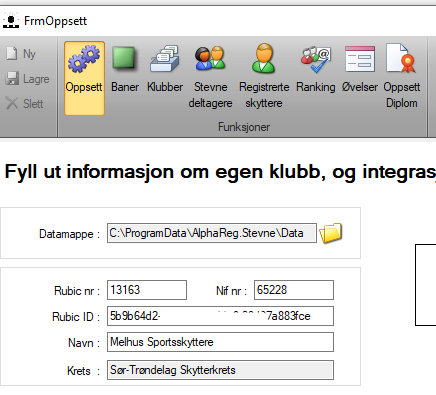Open the Klubber card file function
The image size is (436, 395).
(x=165, y=69)
